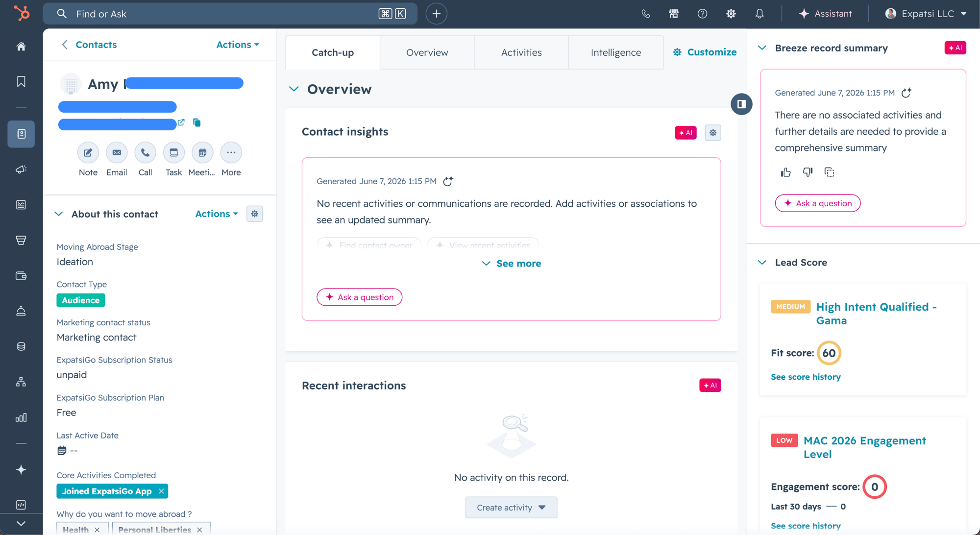Viewport: 980px width, 535px height.
Task: Collapse the right sidebar panel toggle
Action: point(741,104)
